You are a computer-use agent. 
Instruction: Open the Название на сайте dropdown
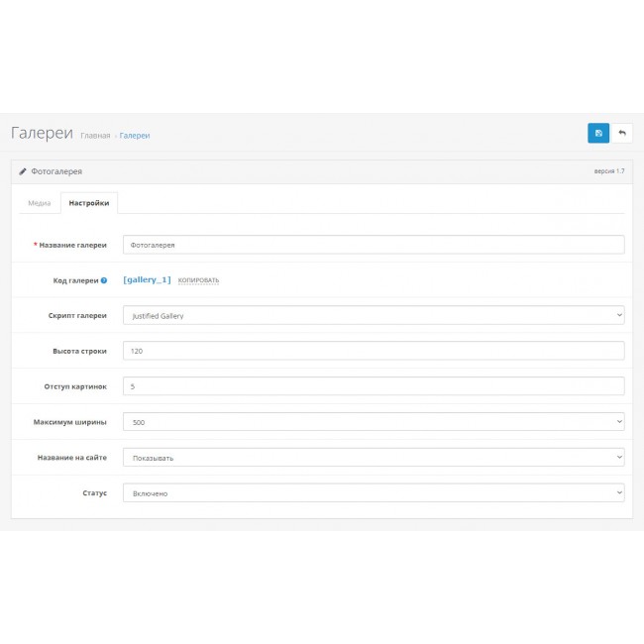(x=374, y=457)
